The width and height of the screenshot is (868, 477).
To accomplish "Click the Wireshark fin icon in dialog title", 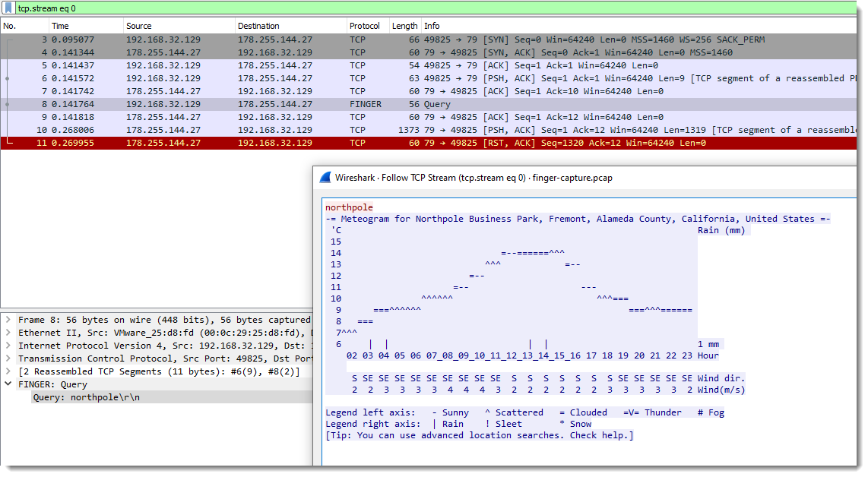I will pos(325,178).
